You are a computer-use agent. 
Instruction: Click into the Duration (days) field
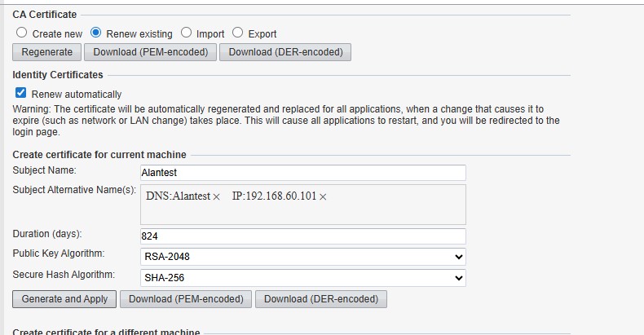[303, 236]
